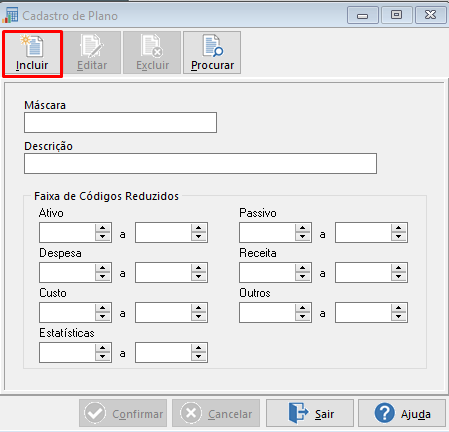This screenshot has height=432, width=449.
Task: Decrease the Estatísticas start value
Action: (103, 357)
